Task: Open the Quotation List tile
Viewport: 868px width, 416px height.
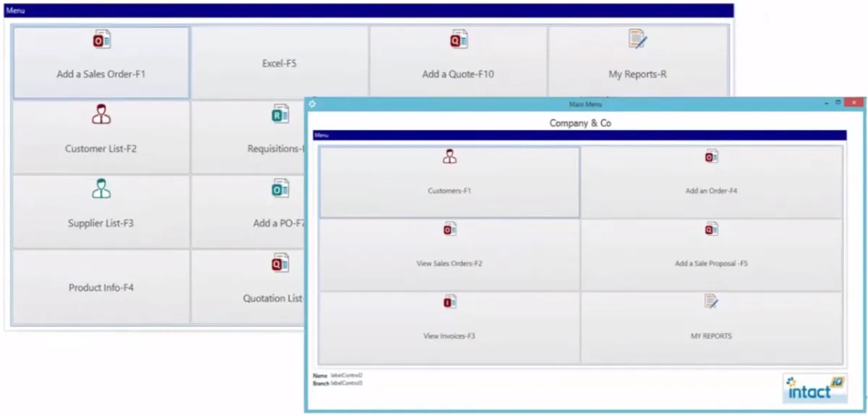Action: point(248,286)
